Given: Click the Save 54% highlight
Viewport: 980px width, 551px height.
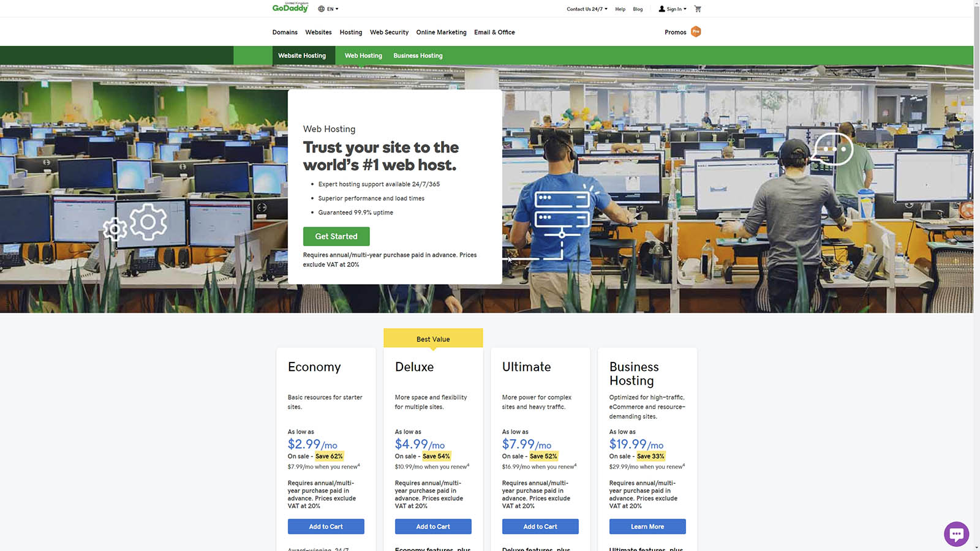Looking at the screenshot, I should click(436, 456).
